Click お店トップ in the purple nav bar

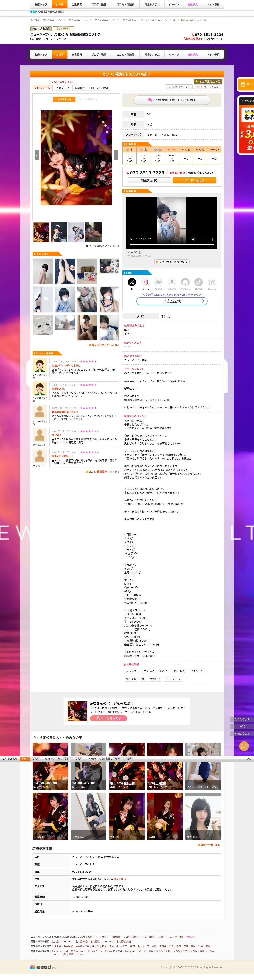[41, 55]
